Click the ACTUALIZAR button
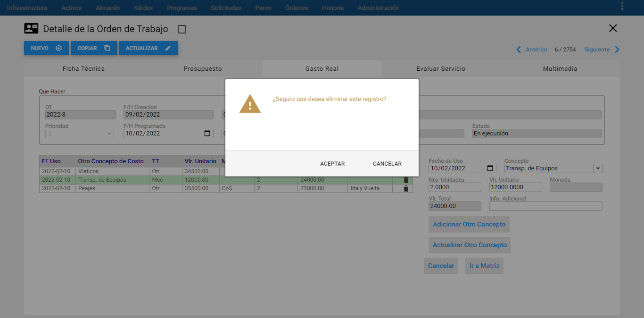The image size is (644, 318). point(149,48)
